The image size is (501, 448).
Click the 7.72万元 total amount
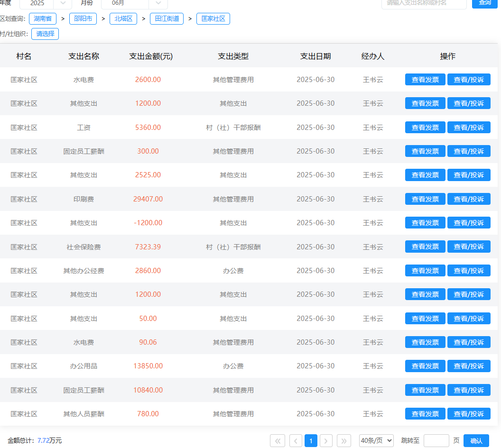[x=49, y=441]
